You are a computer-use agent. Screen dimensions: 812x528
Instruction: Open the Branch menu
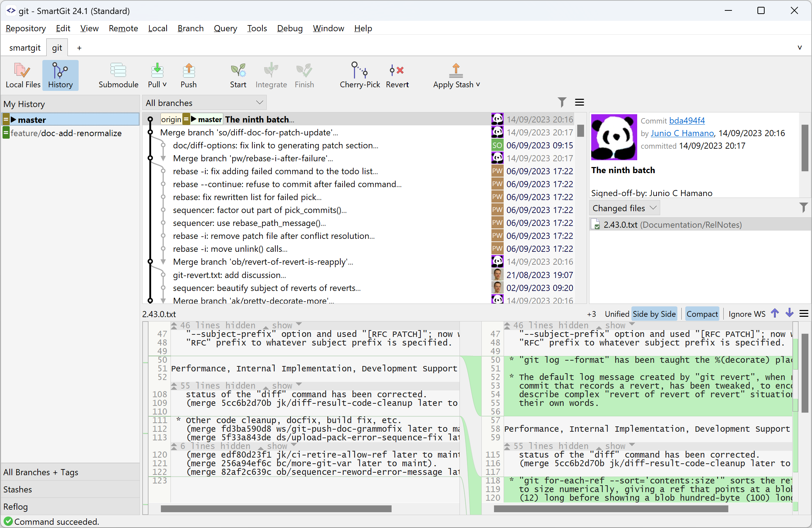tap(190, 28)
